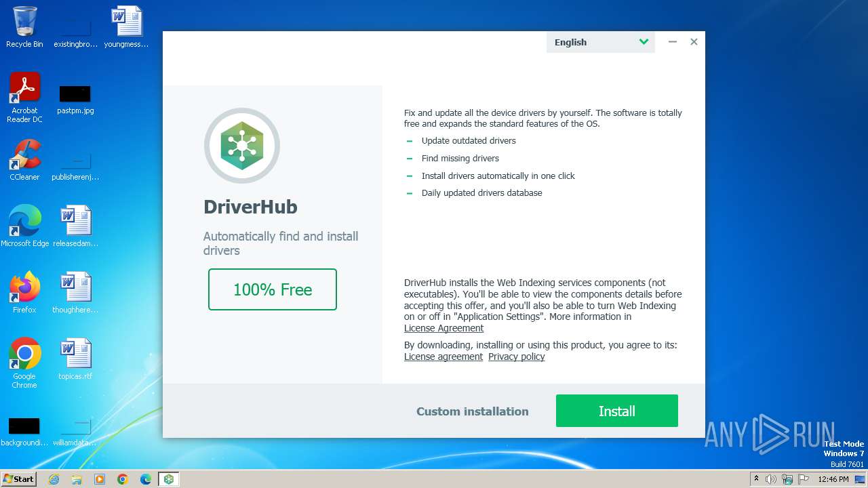The width and height of the screenshot is (868, 488).
Task: Select the releasedam Word document icon
Action: [75, 226]
